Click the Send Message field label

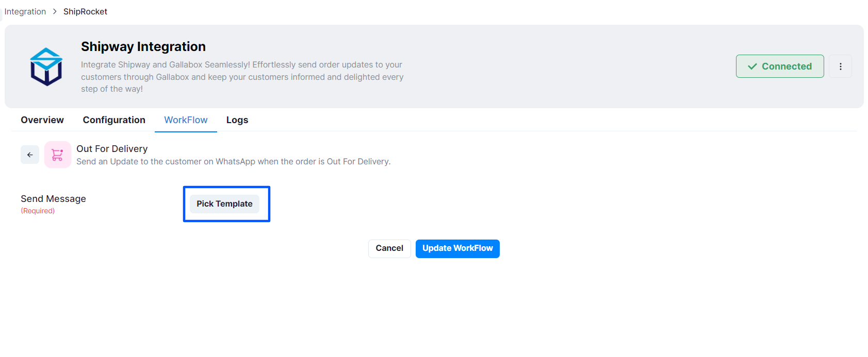pos(53,199)
